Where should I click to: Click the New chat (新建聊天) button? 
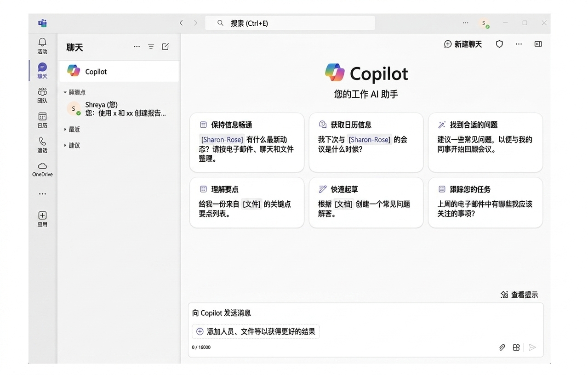point(463,44)
